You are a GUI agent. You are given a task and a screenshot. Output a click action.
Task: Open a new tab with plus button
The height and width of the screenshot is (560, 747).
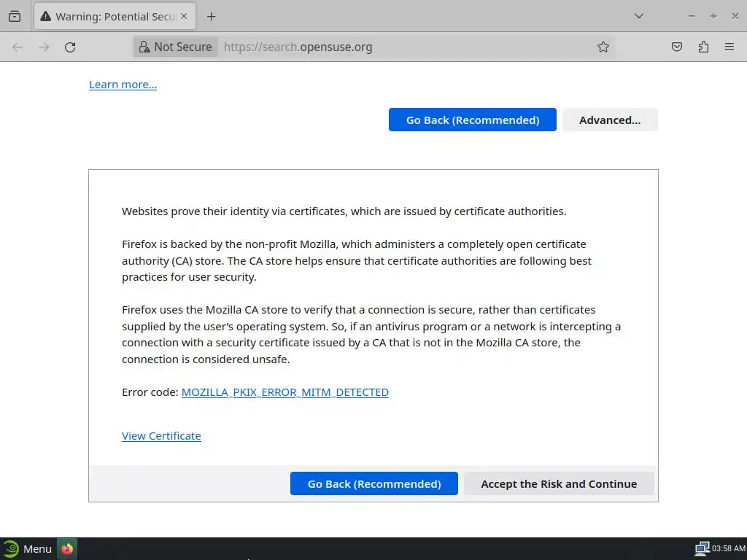coord(211,16)
